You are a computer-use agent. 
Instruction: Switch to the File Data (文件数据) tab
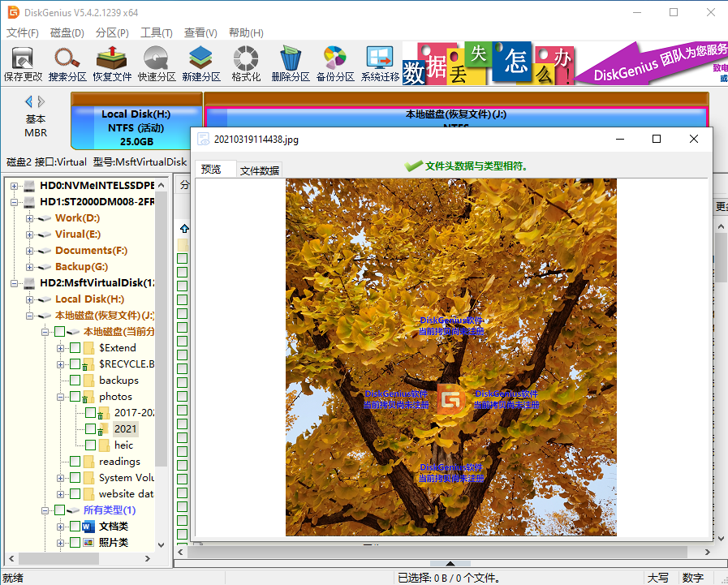tap(260, 170)
